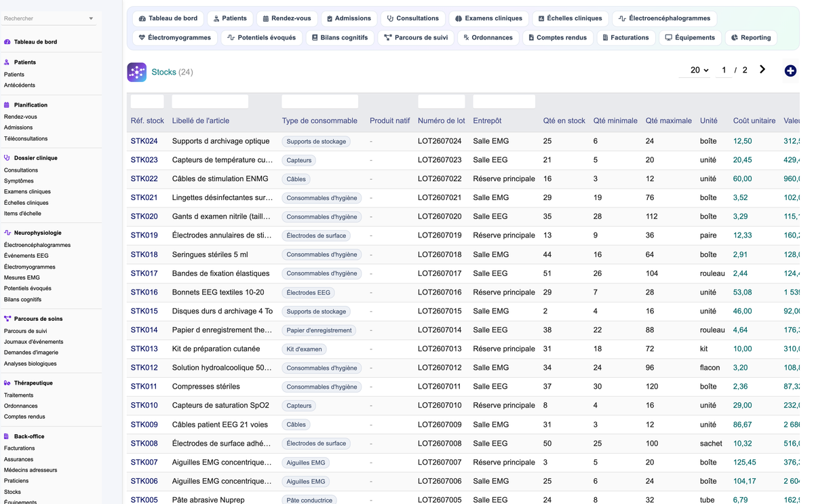Click the Électrodes EEG tag
Screen dimensions: 814x504
[x=309, y=292]
